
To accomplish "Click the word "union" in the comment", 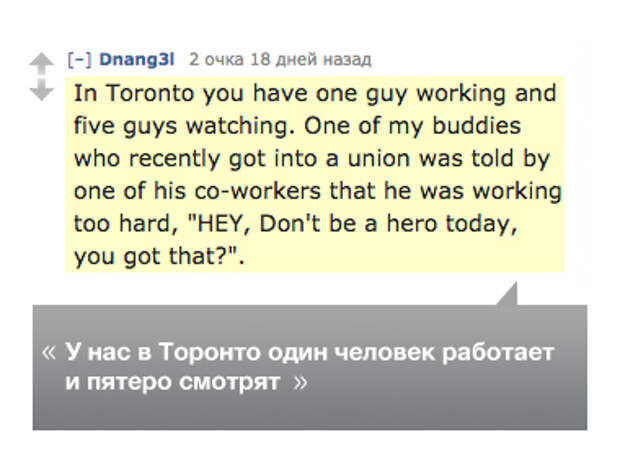I will pyautogui.click(x=379, y=159).
